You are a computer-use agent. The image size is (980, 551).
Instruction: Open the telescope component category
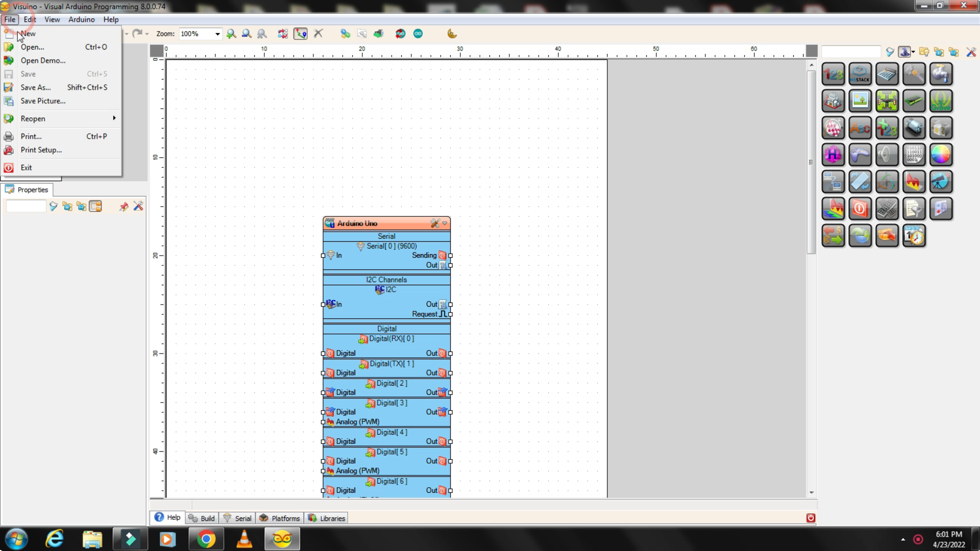click(941, 182)
